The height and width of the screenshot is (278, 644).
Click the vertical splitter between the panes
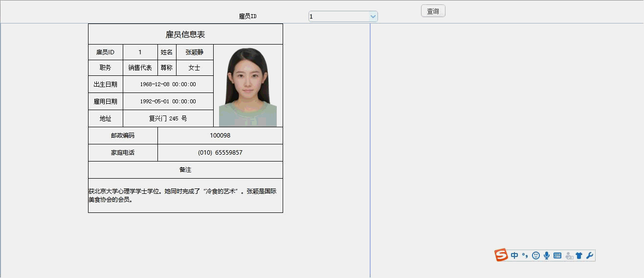pos(370,147)
